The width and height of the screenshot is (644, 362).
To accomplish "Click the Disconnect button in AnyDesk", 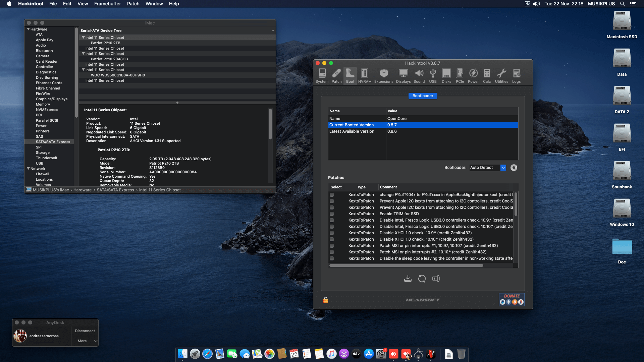I will (x=85, y=331).
